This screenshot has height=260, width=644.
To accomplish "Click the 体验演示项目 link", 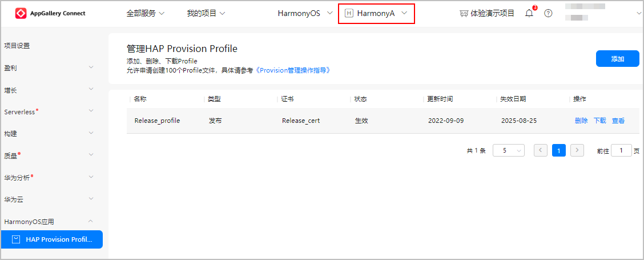I will 493,14.
